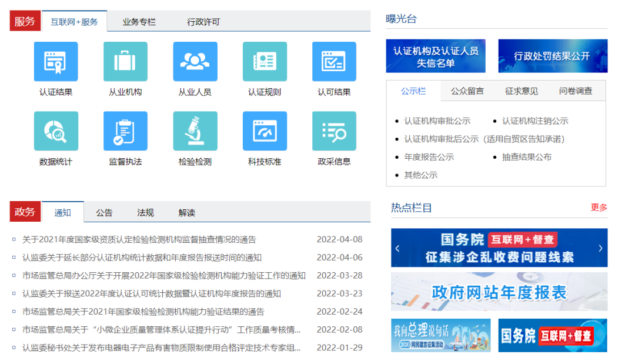
Task: Open the 从业人员 people icon
Action: click(195, 62)
